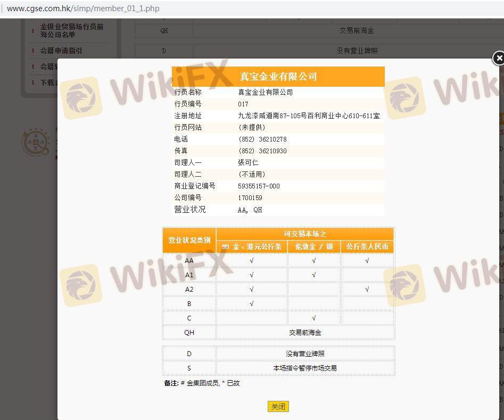Click the 本场指令暂停市场交易 cell in S row
This screenshot has width=504, height=420.
305,368
